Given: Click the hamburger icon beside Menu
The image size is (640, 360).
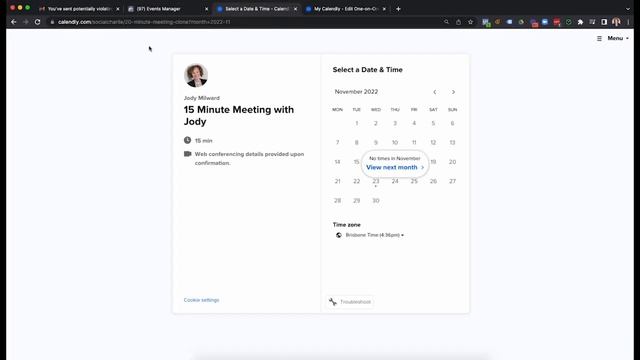Looking at the screenshot, I should click(599, 38).
